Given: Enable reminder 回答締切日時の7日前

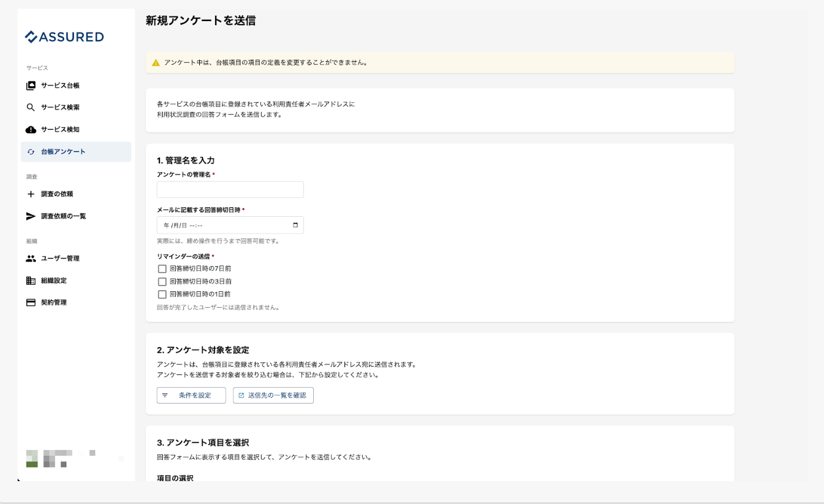Looking at the screenshot, I should click(x=162, y=269).
